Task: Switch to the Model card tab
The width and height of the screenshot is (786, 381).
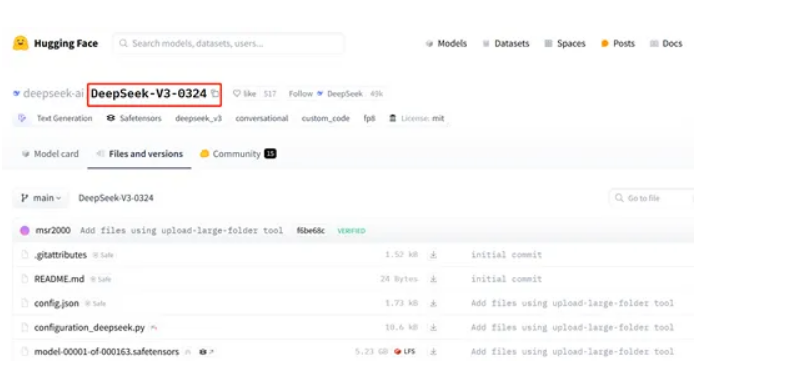Action: click(50, 154)
